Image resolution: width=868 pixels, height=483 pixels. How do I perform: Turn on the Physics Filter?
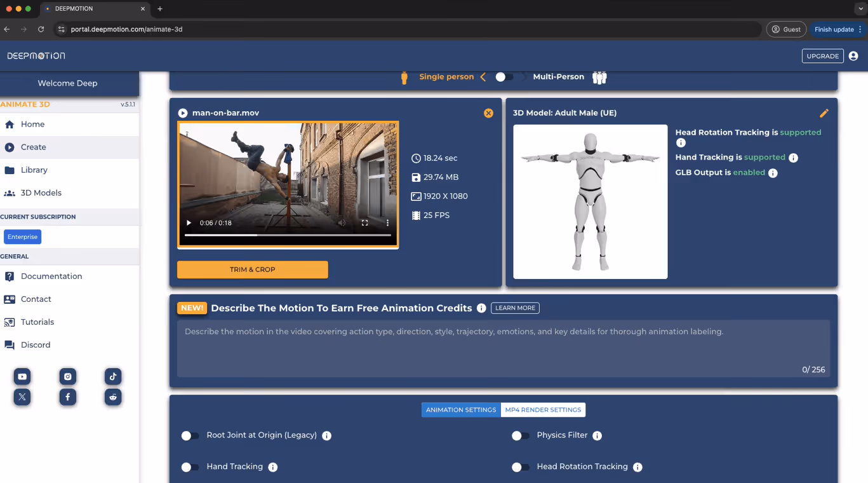point(521,435)
